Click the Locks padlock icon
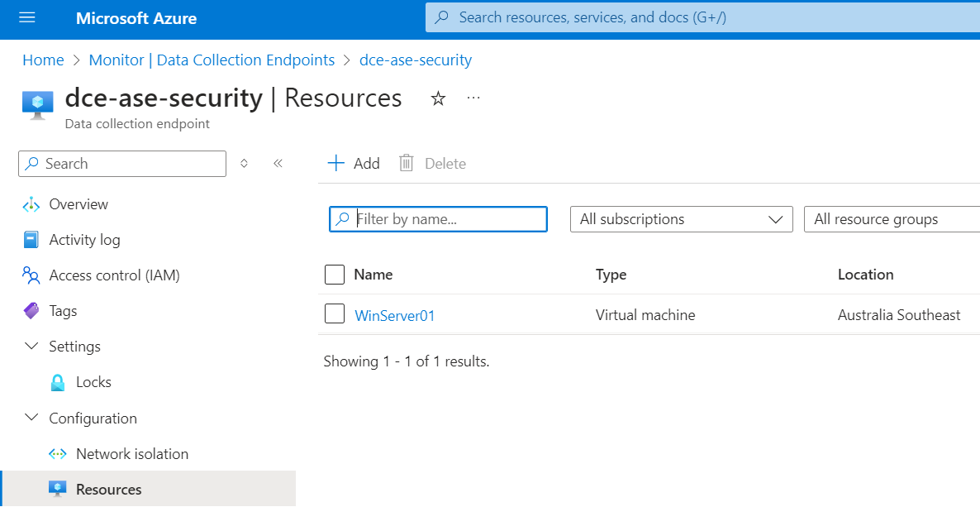This screenshot has width=980, height=507. click(x=58, y=382)
